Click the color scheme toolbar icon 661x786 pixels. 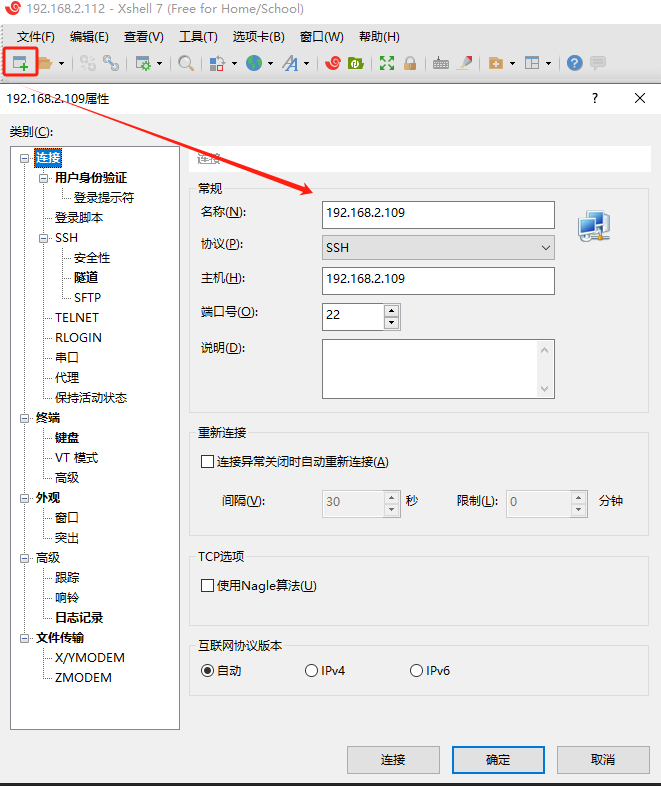(216, 63)
